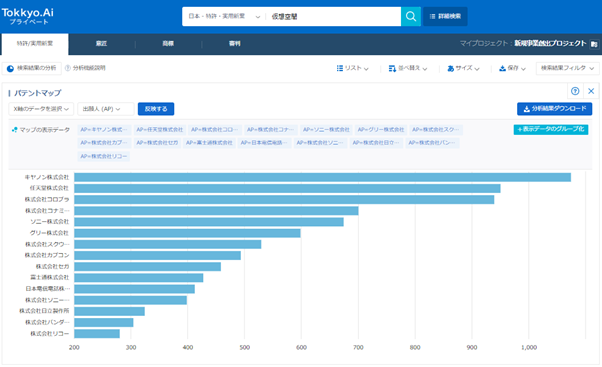Screen dimensions: 602x367
Task: Select the AP=株式会社コナ data tag
Action: (x=271, y=130)
